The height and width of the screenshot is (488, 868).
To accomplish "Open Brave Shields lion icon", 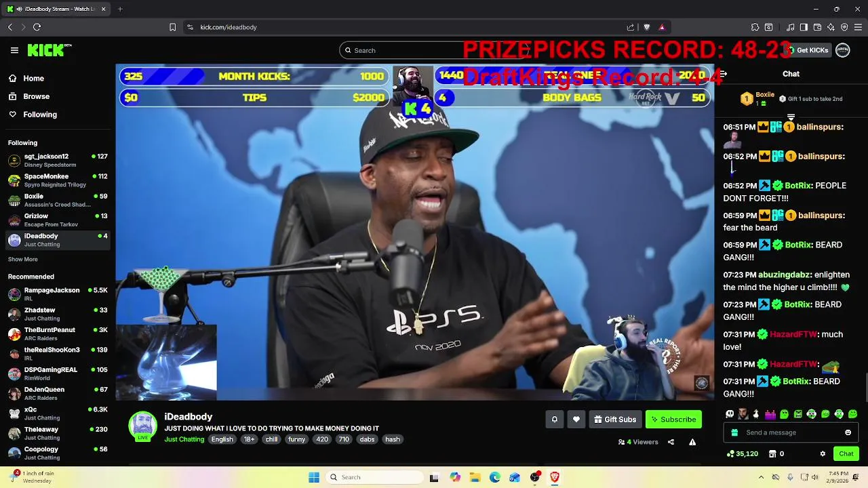I will pyautogui.click(x=646, y=27).
